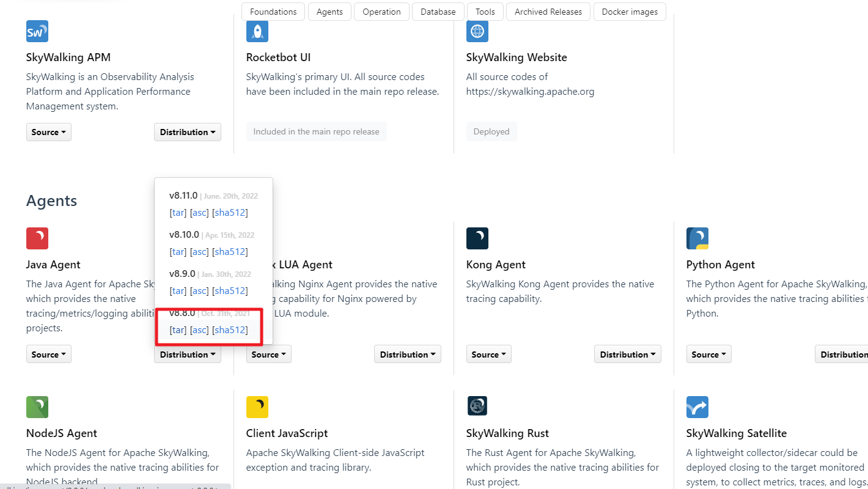Click the SkyWalking Website globe icon

point(477,31)
